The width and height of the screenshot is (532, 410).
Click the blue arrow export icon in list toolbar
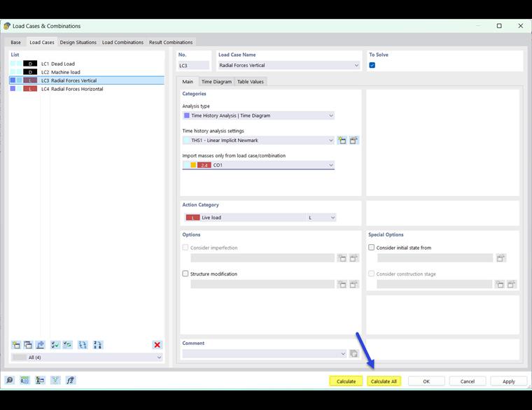coord(41,345)
